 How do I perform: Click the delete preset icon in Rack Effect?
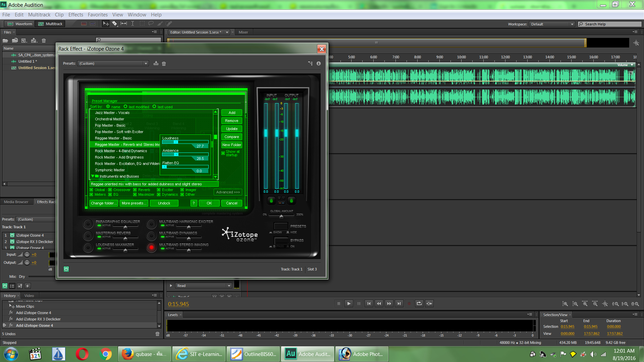164,63
